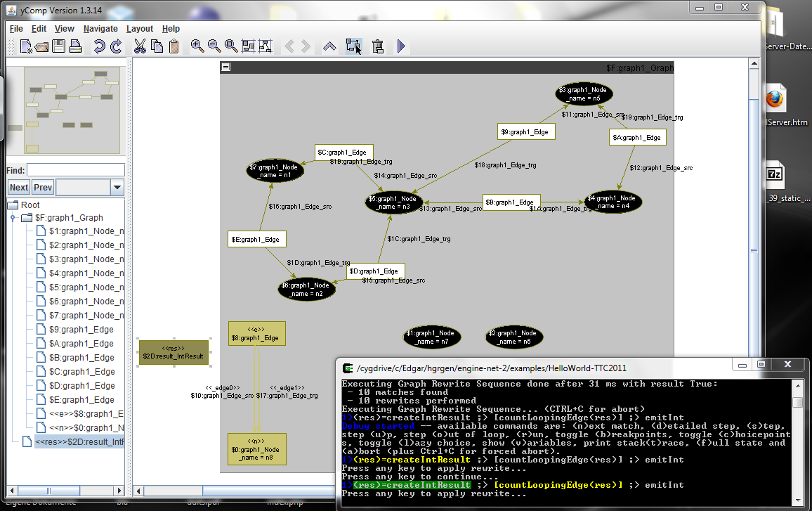
Task: Click the Zoom in magnifier icon
Action: point(197,46)
